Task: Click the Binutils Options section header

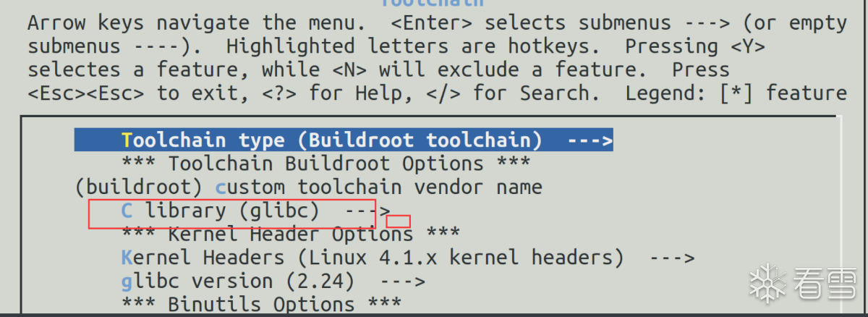Action: pos(262,305)
